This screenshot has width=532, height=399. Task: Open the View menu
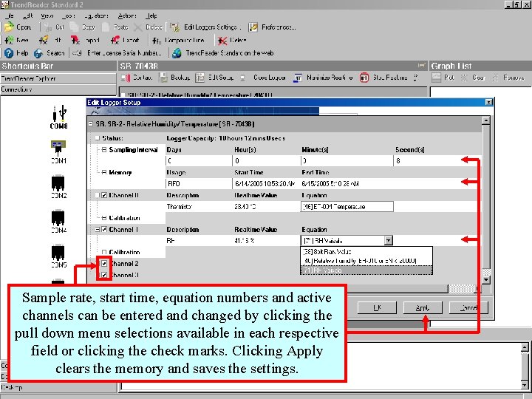click(47, 16)
